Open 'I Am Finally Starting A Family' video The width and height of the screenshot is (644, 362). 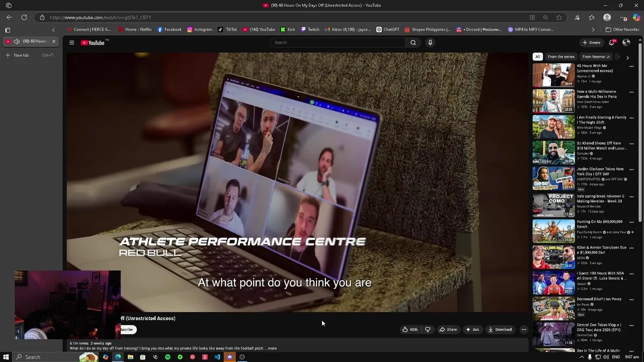[601, 120]
